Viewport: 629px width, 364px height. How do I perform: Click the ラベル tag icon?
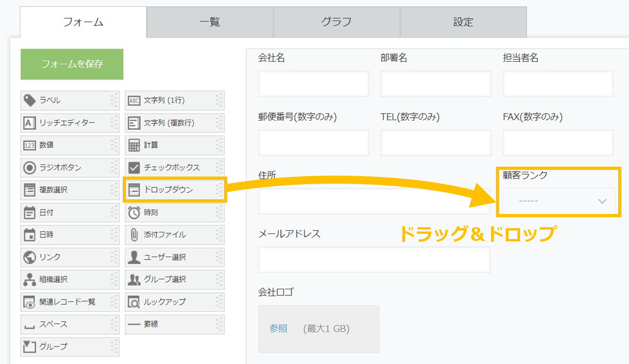click(x=29, y=100)
